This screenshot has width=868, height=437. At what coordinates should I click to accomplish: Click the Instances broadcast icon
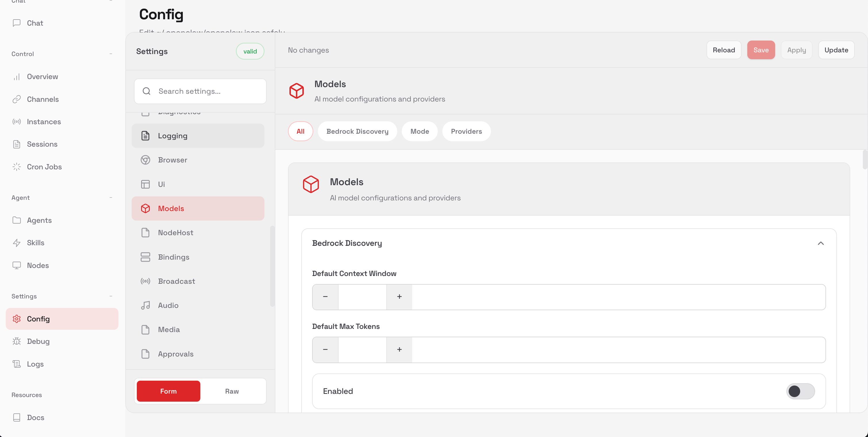coord(17,122)
